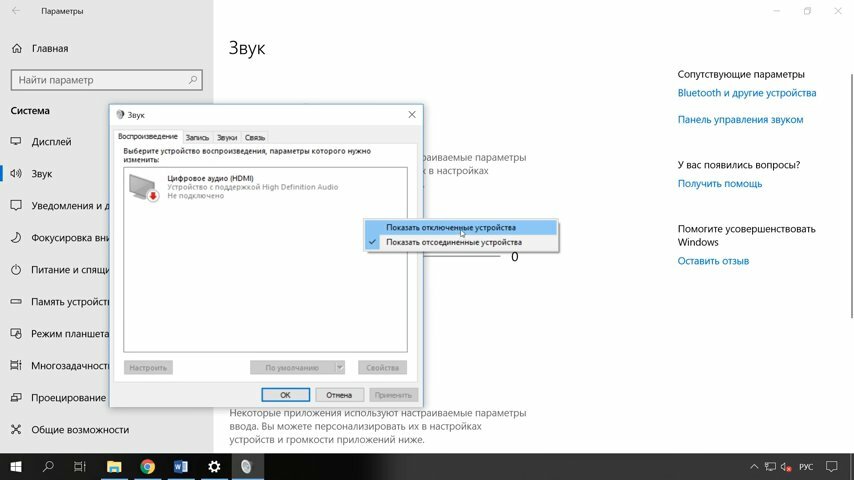
Task: Launch Google Chrome from the taskbar
Action: 148,466
